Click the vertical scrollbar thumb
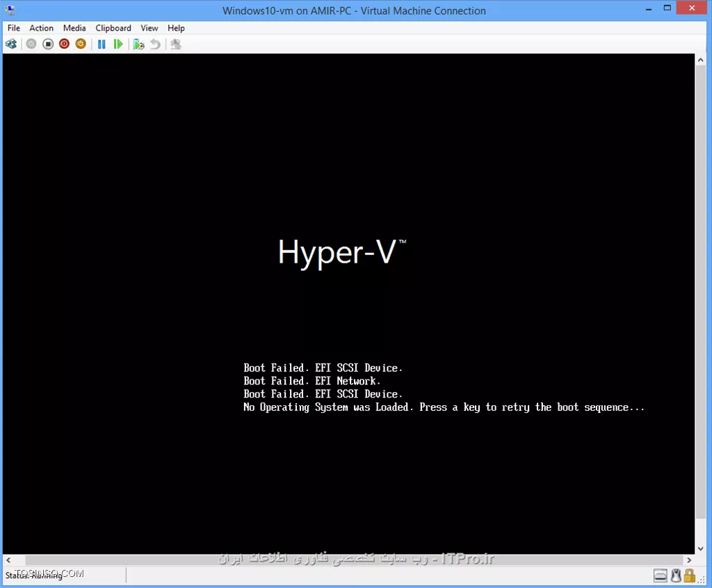Image resolution: width=712 pixels, height=588 pixels. (x=701, y=291)
